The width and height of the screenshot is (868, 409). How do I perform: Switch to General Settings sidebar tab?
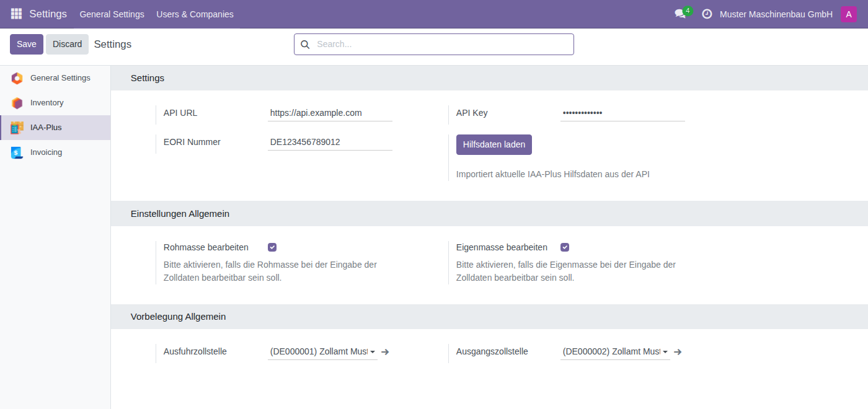pos(55,78)
